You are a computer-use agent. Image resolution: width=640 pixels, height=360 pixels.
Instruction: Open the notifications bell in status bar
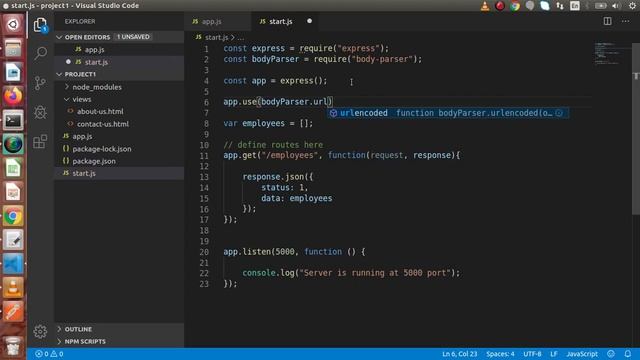click(627, 354)
